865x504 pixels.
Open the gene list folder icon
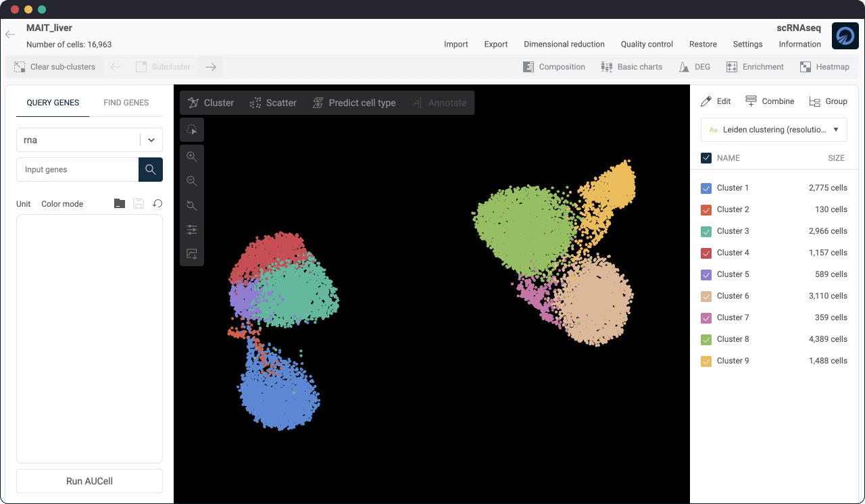(120, 203)
